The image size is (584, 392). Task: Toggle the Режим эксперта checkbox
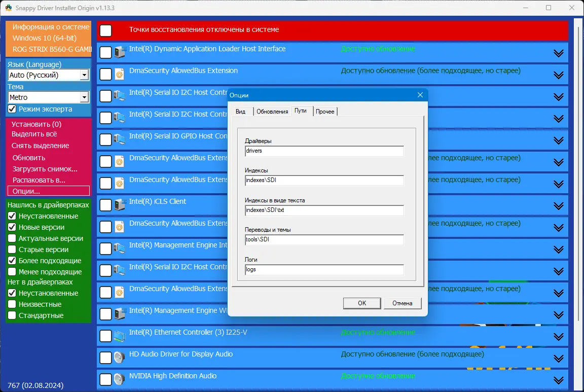[11, 109]
